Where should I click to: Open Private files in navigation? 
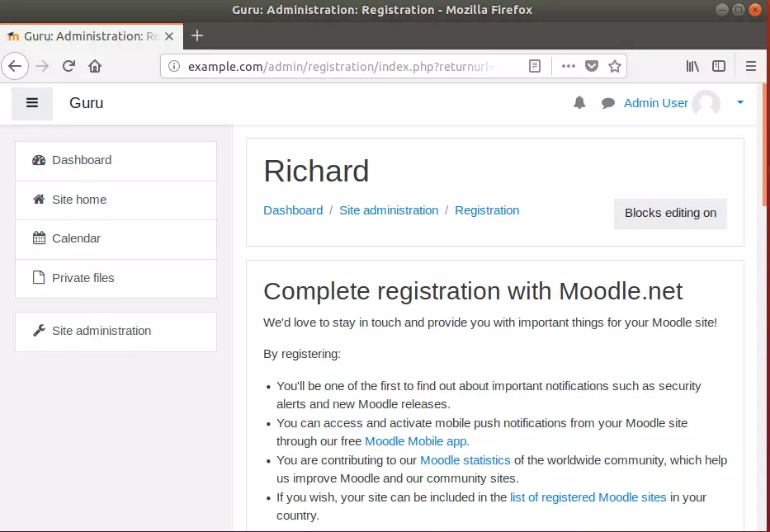[116, 278]
